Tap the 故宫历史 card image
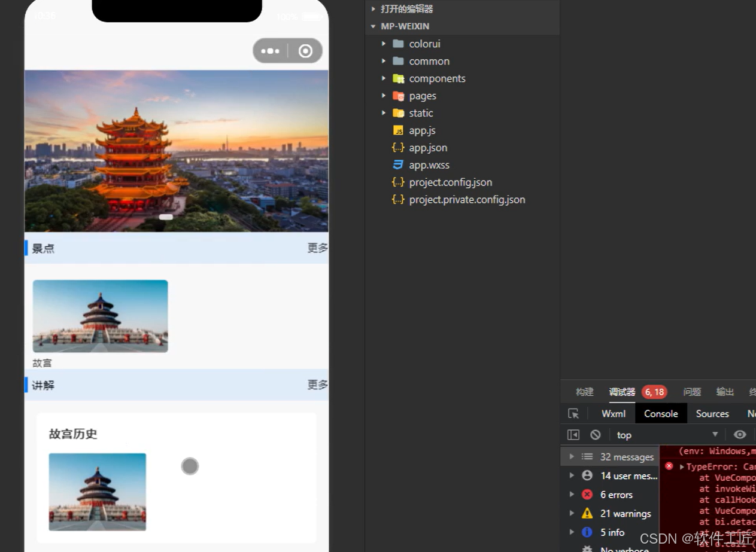Screen dimensions: 756x552 [x=98, y=492]
